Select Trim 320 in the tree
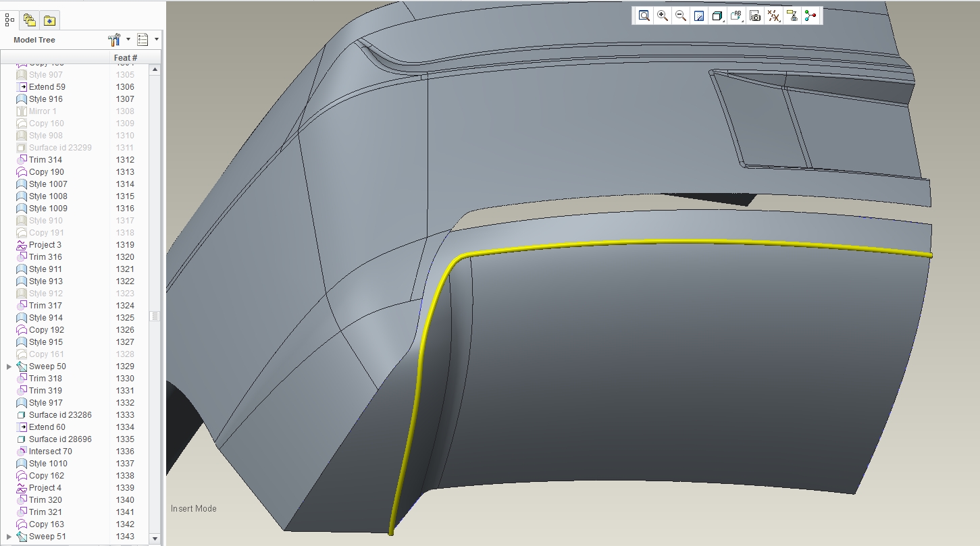 pyautogui.click(x=45, y=500)
